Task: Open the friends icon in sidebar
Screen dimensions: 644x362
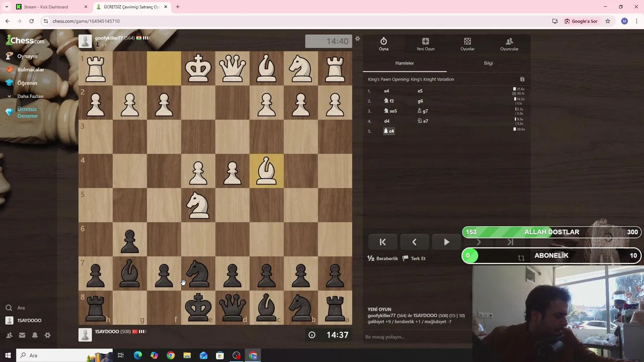Action: tap(9, 335)
